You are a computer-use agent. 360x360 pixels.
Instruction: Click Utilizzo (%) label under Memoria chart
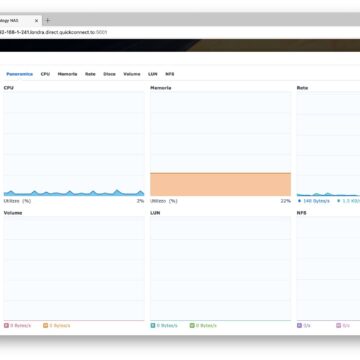click(164, 201)
